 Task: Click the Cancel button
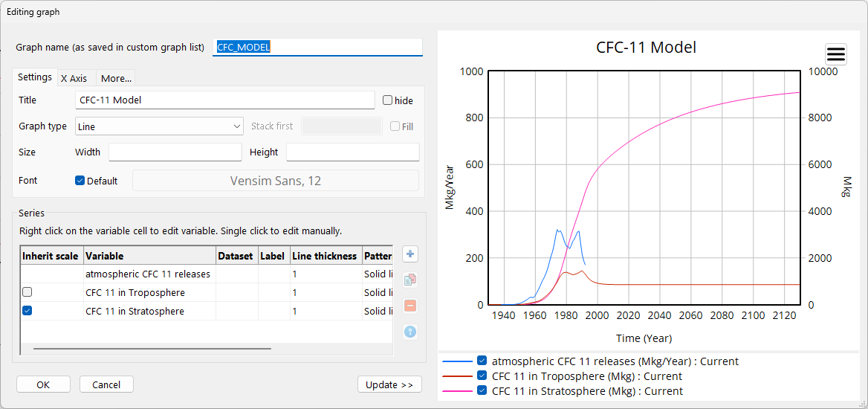pyautogui.click(x=106, y=384)
